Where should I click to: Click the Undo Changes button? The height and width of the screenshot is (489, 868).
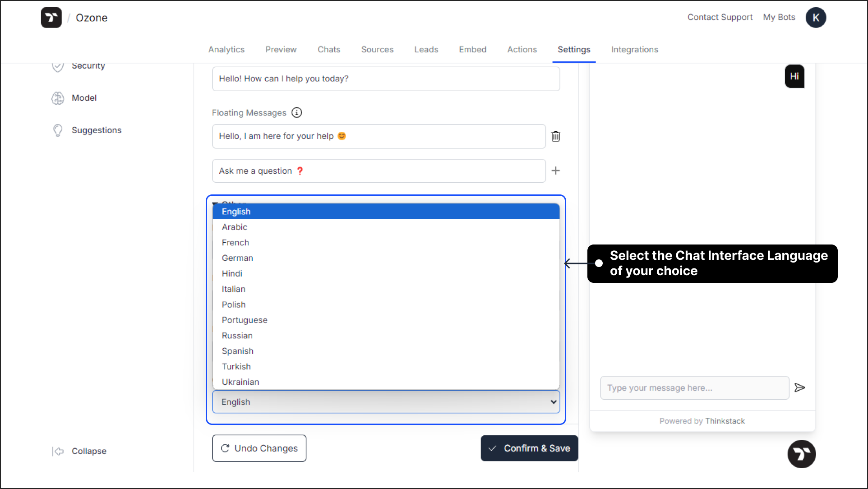[259, 448]
